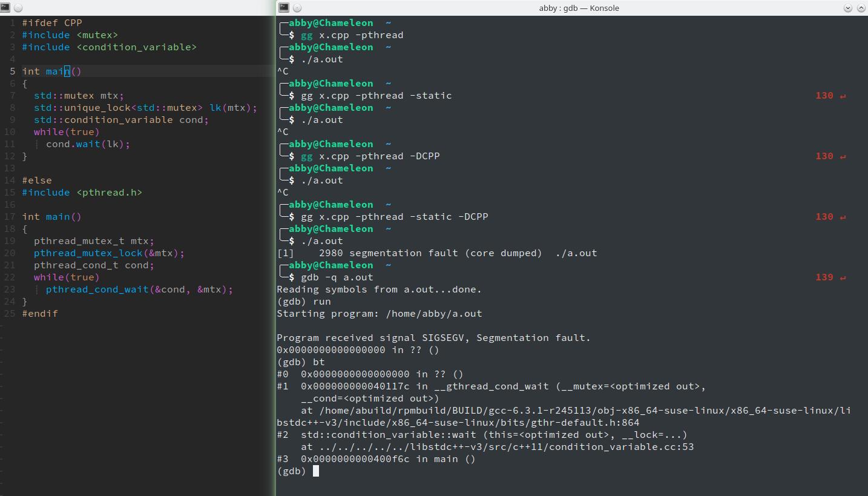Click the '(gdb) run' line
The height and width of the screenshot is (496, 868).
tap(304, 302)
